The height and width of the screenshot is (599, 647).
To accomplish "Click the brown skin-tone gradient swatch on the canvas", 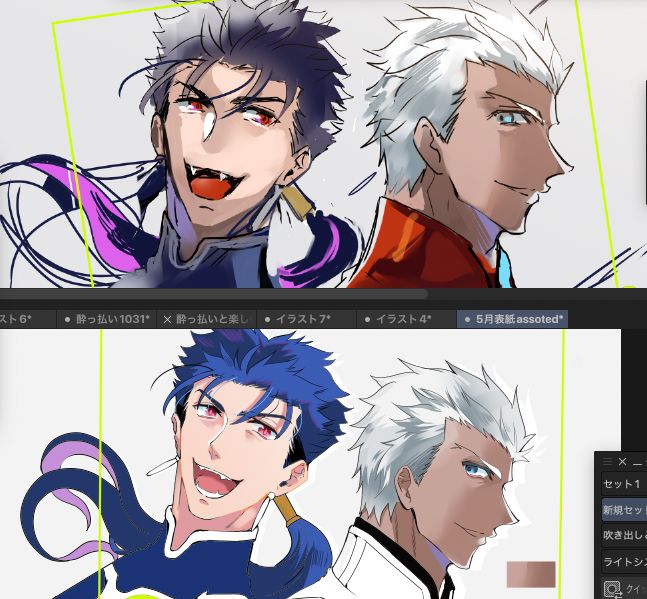I will click(531, 574).
